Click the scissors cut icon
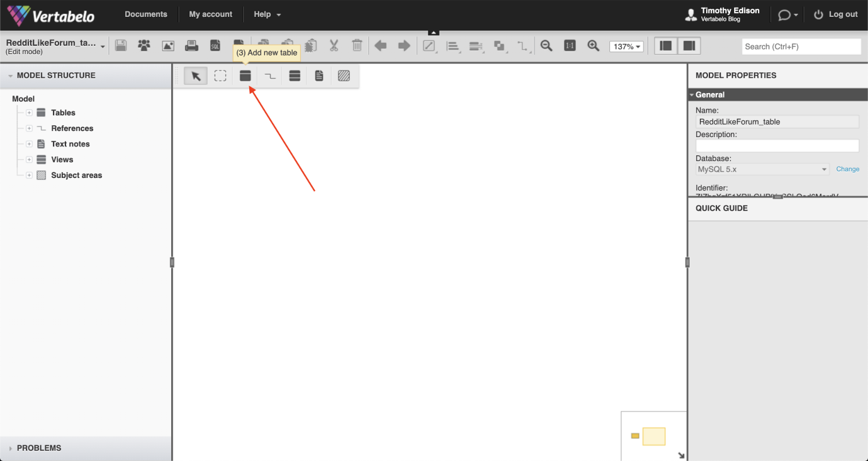This screenshot has height=461, width=868. point(334,46)
